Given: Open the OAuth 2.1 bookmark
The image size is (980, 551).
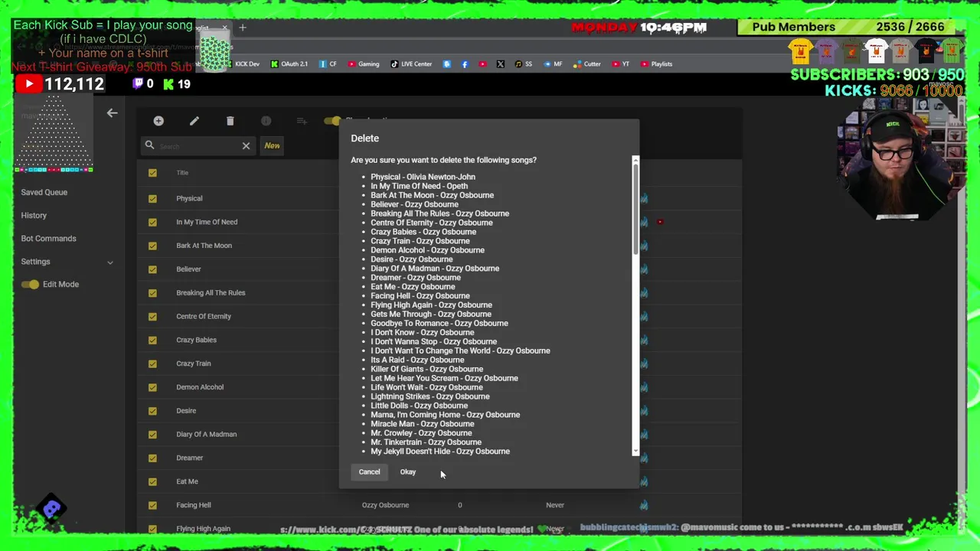Looking at the screenshot, I should 289,64.
